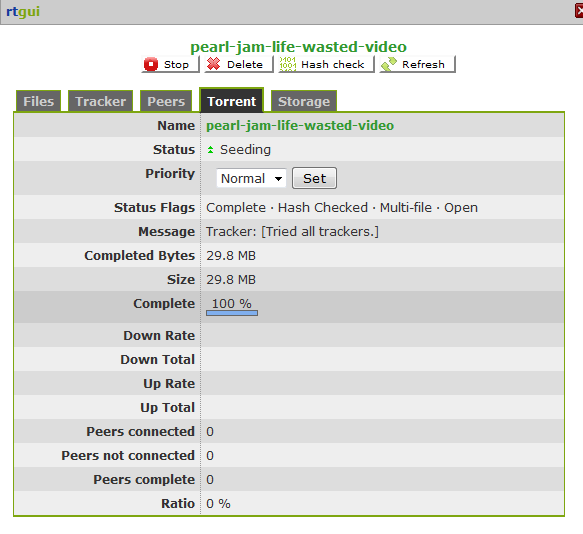This screenshot has height=534, width=583.
Task: Click the rtgui logo
Action: pos(23,11)
